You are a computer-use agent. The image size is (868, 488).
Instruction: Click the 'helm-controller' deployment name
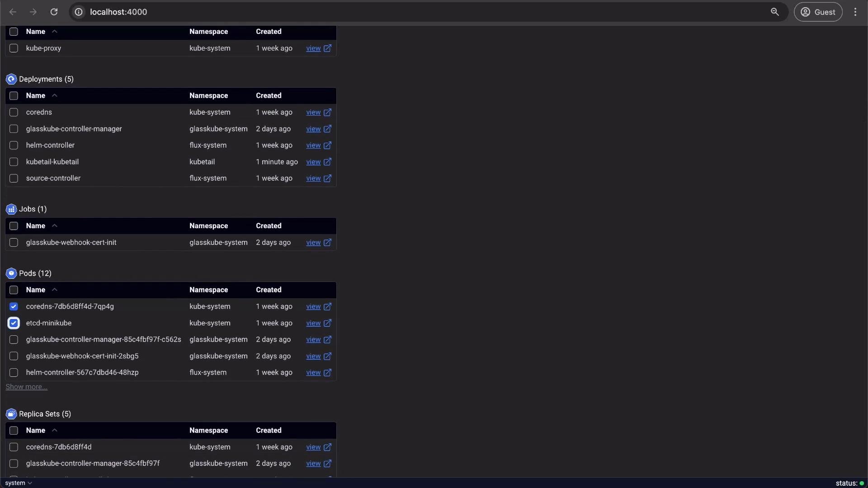point(50,145)
